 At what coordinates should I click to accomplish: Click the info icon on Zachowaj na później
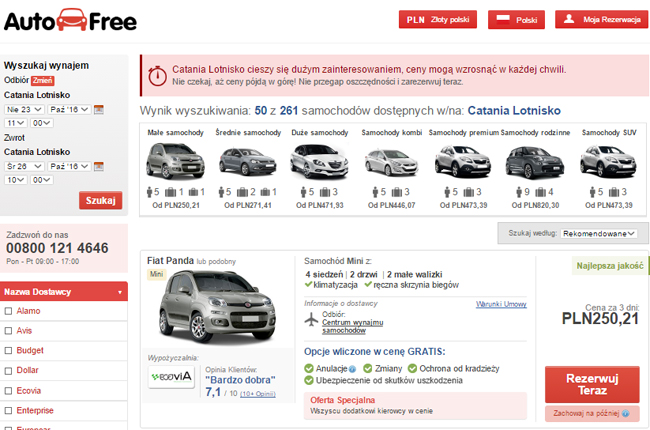coord(626,413)
